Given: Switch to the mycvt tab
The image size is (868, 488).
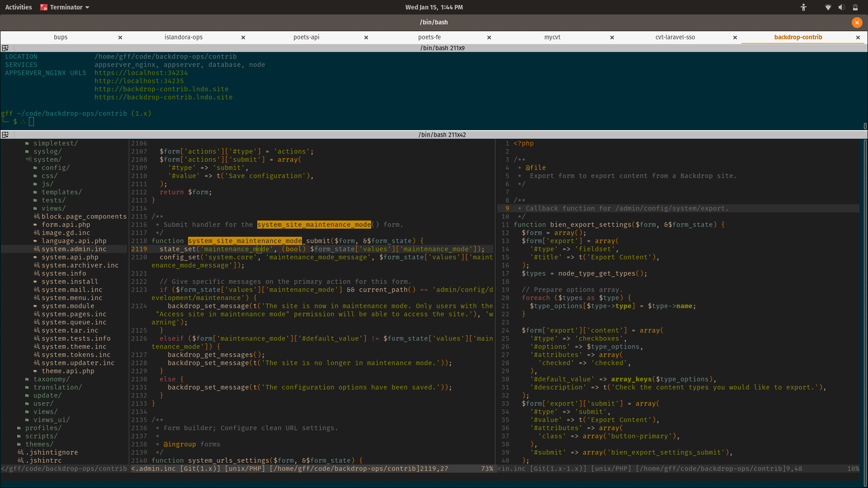Looking at the screenshot, I should [x=552, y=37].
